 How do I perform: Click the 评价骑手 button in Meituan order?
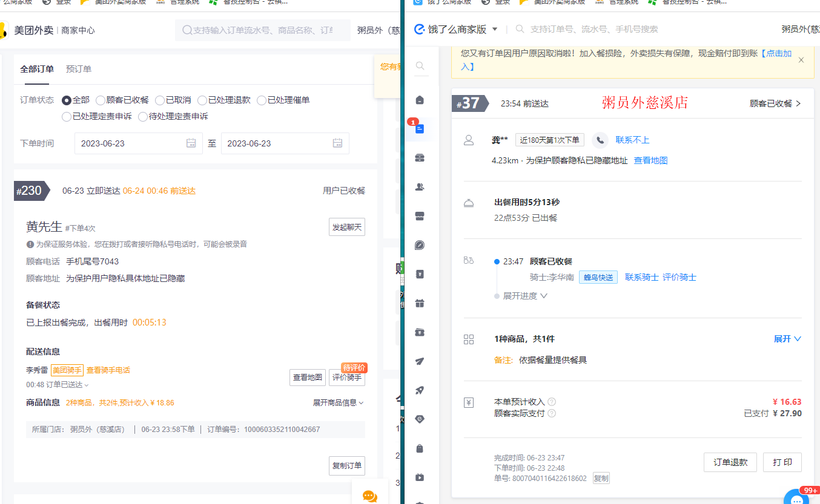[x=347, y=378]
